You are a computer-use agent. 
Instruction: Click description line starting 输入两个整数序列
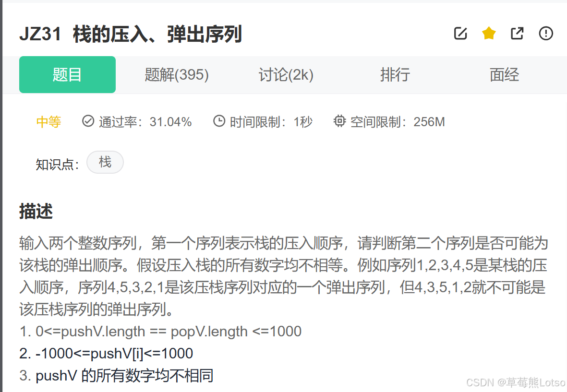click(284, 243)
